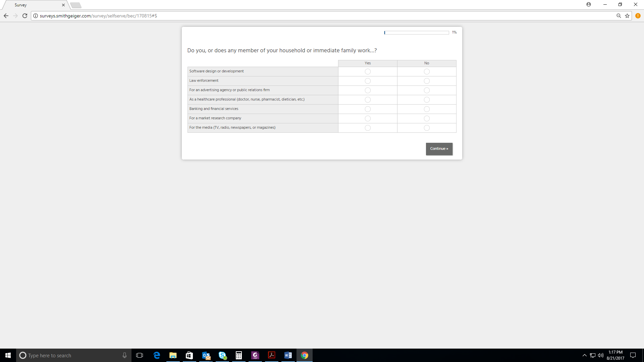Click the browser address bar URL
Screen dimensions: 644x362
click(x=98, y=16)
